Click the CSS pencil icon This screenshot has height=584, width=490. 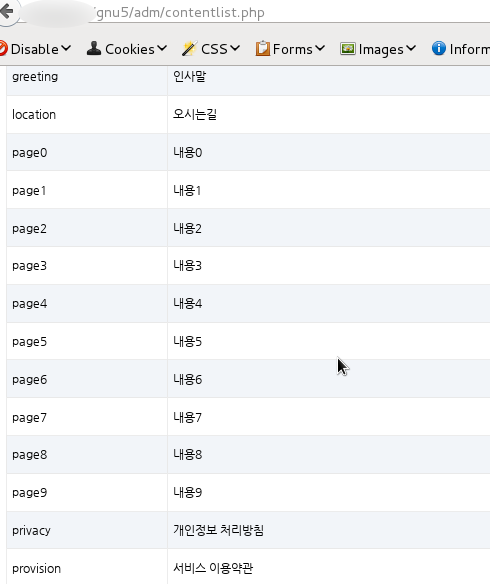(190, 49)
